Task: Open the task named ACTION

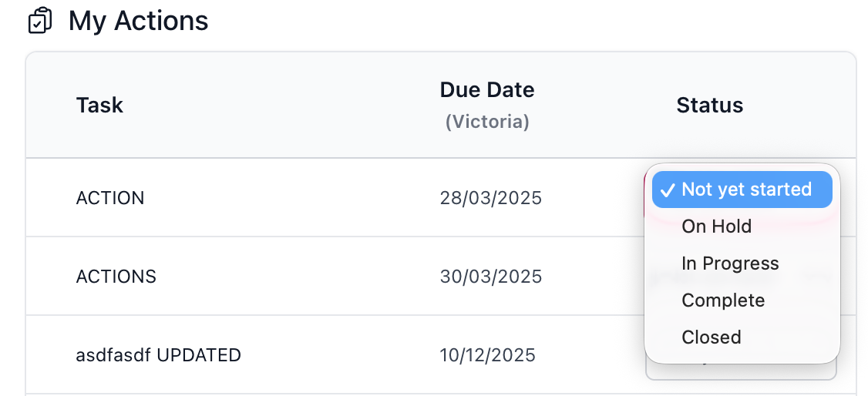Action: click(x=109, y=198)
